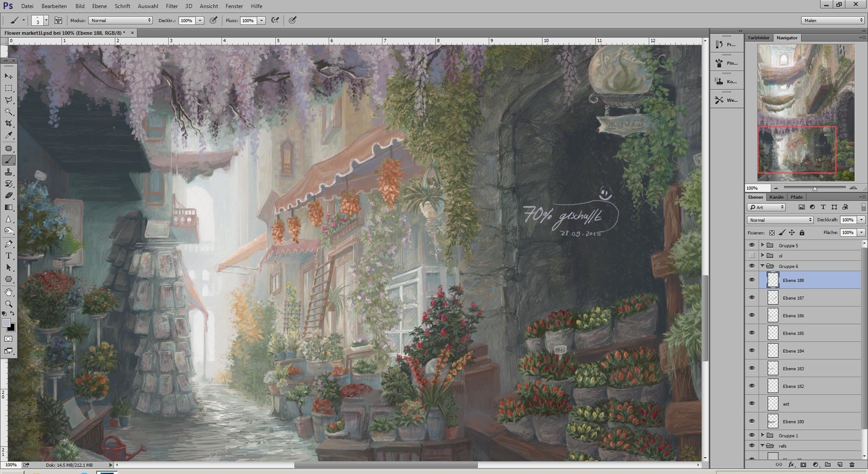Click the Navigator zoom slider
The height and width of the screenshot is (474, 868).
814,188
